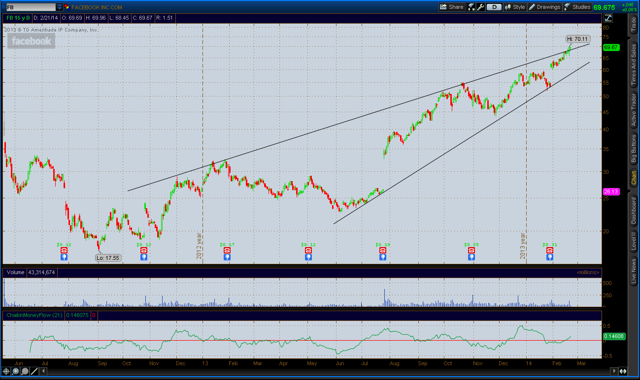The height and width of the screenshot is (380, 640).
Task: Click the chart-mode icon above price axis
Action: pos(608,18)
